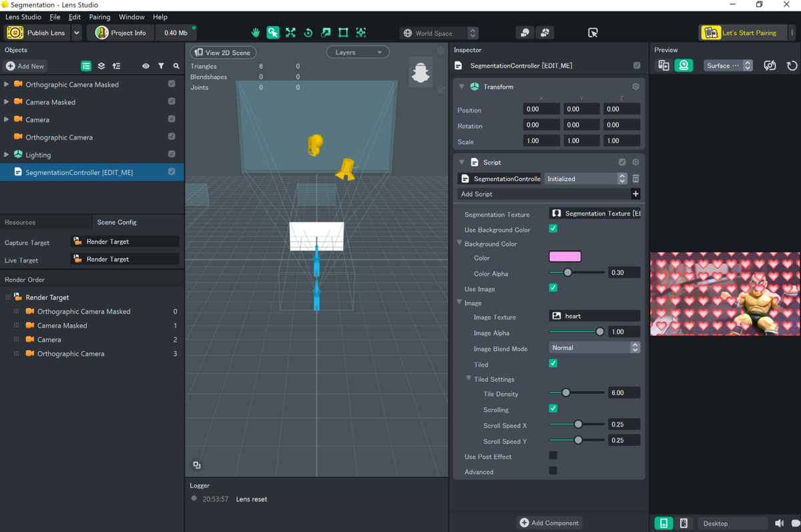Pick the Rotate tool

click(x=308, y=33)
